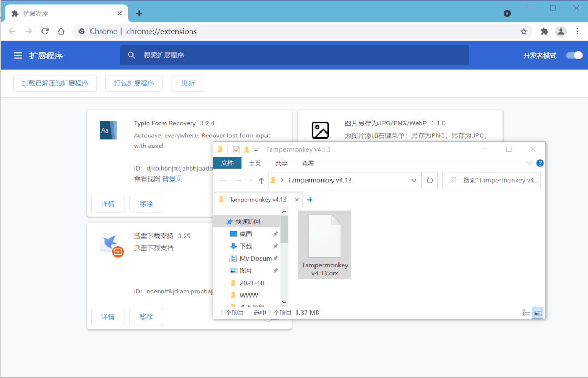Click navigation pane scroll up arrow
Image resolution: width=588 pixels, height=378 pixels.
coord(284,211)
